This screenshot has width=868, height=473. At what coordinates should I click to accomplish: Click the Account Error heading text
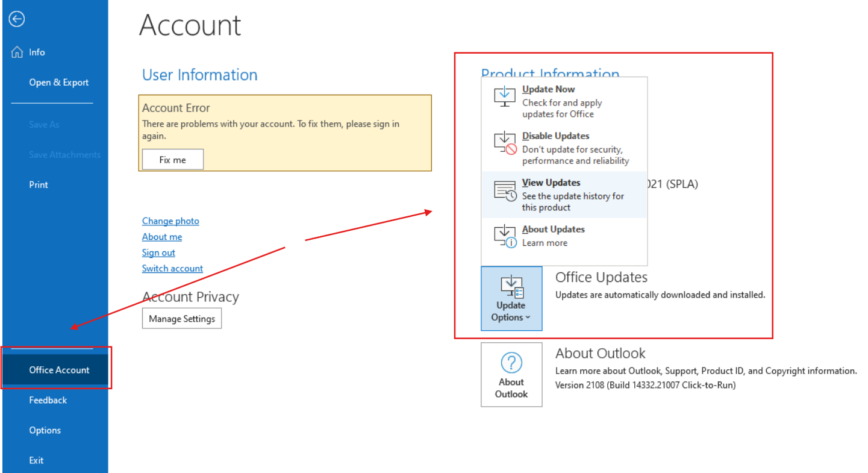(176, 108)
